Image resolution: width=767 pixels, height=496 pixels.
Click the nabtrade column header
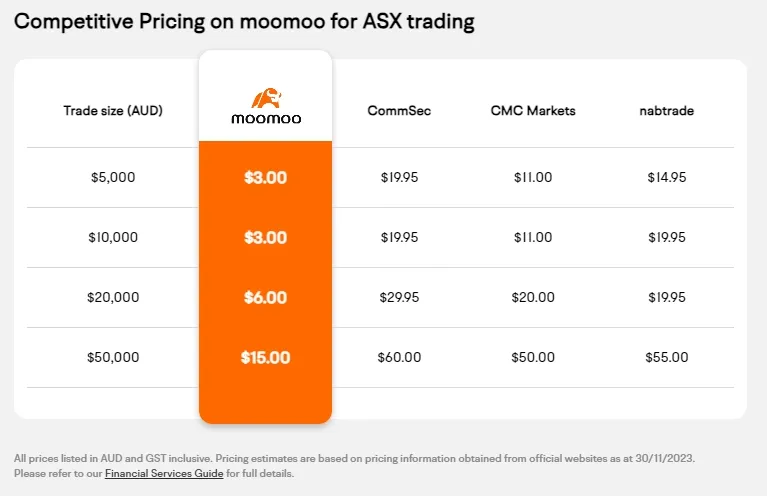pyautogui.click(x=667, y=111)
